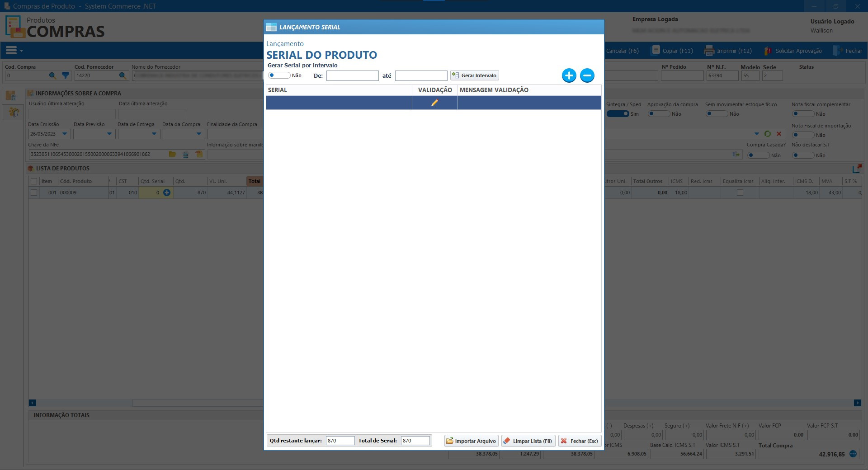Click the search icon next to Cod. Compra

[52, 75]
